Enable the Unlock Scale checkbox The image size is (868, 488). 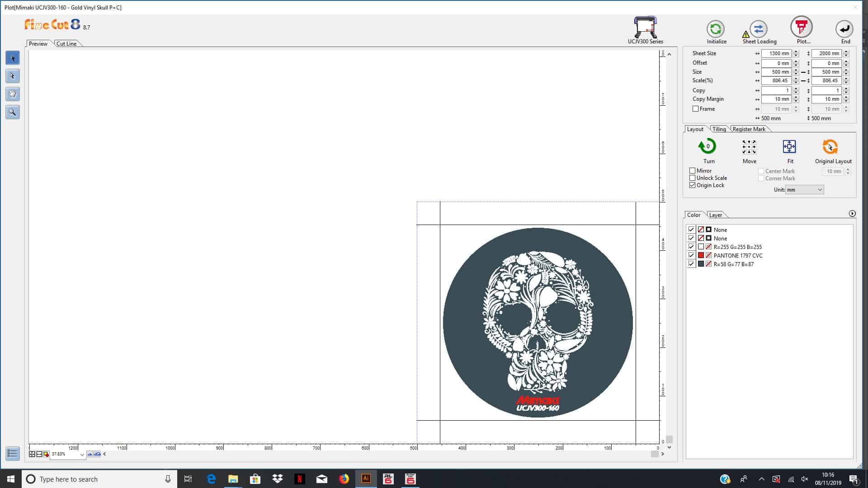click(x=693, y=178)
